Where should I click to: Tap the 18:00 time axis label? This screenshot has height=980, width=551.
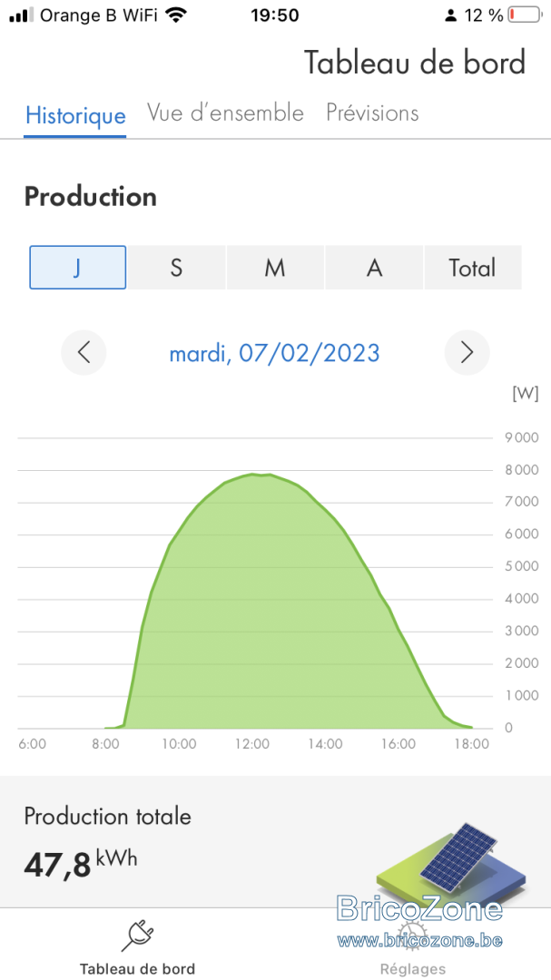pos(472,744)
